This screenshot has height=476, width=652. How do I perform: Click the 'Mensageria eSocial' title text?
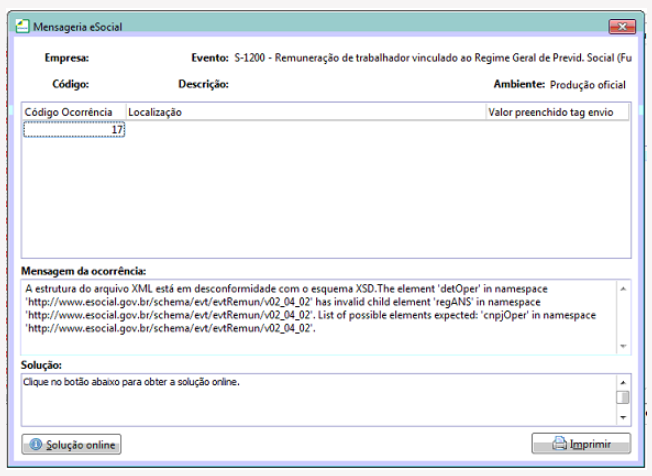77,27
